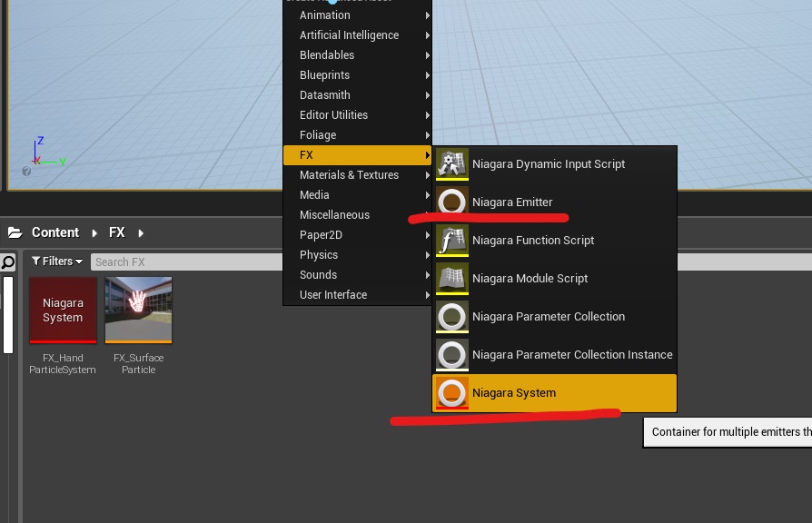Open the User Interface submenu
The width and height of the screenshot is (812, 523).
pyautogui.click(x=357, y=294)
